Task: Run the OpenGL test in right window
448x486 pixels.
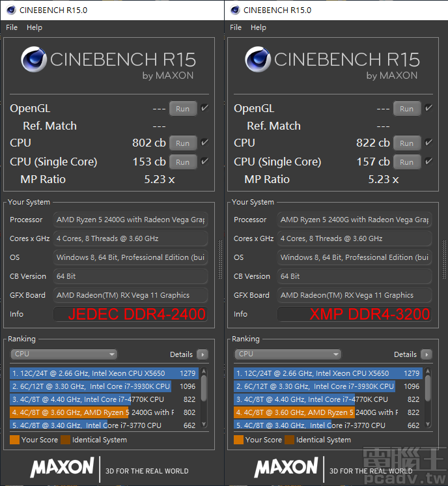Action: [406, 109]
